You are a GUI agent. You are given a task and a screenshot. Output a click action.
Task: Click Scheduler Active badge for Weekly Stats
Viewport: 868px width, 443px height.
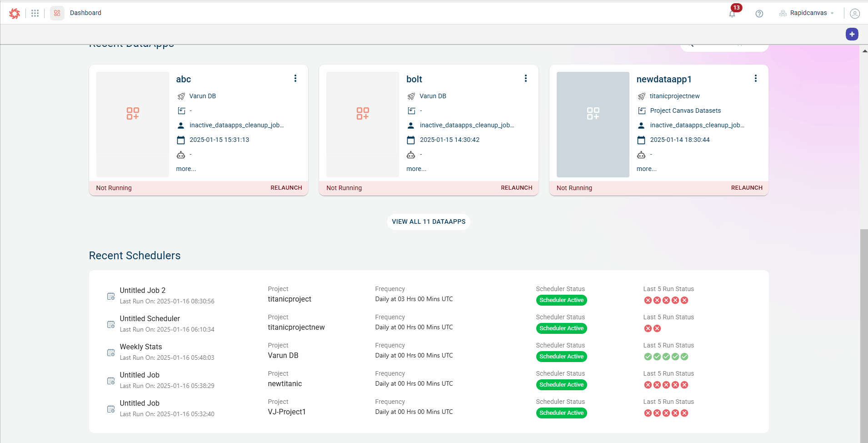coord(561,357)
